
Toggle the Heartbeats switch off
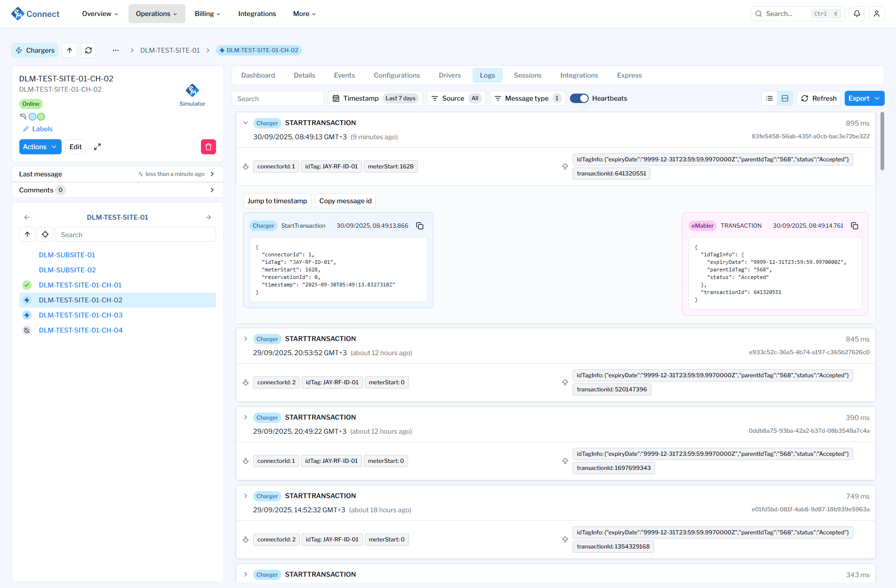[579, 98]
